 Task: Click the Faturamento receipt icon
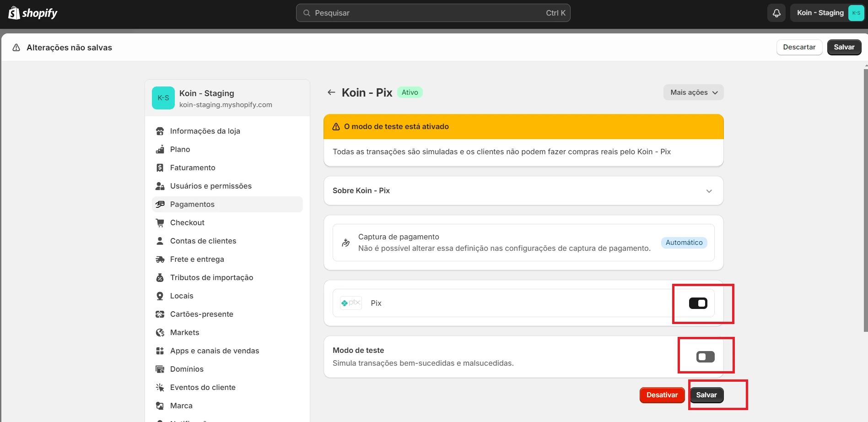point(160,168)
